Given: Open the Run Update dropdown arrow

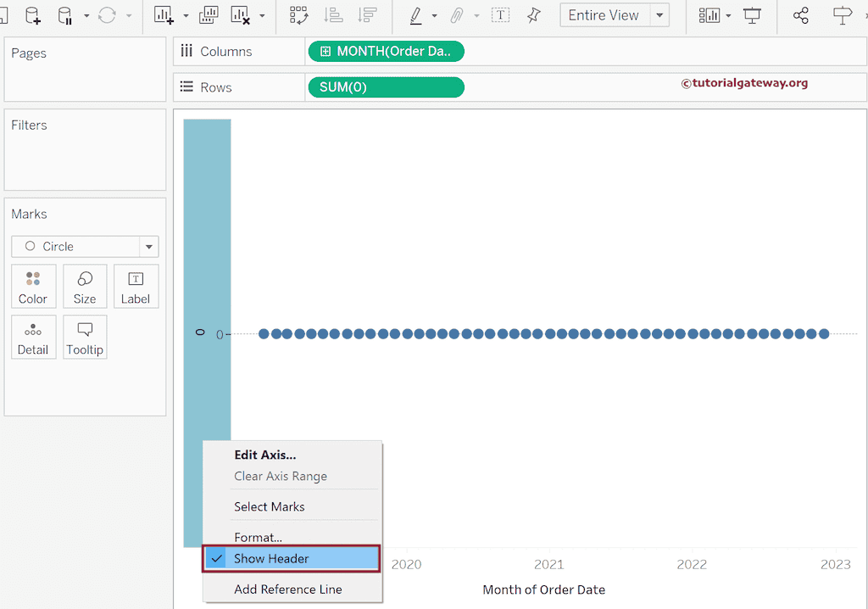Looking at the screenshot, I should pyautogui.click(x=129, y=15).
